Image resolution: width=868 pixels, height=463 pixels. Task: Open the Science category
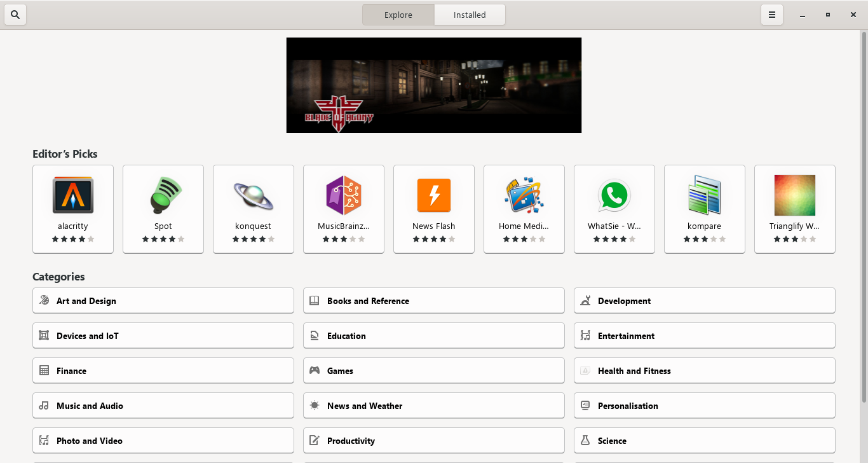[705, 441]
